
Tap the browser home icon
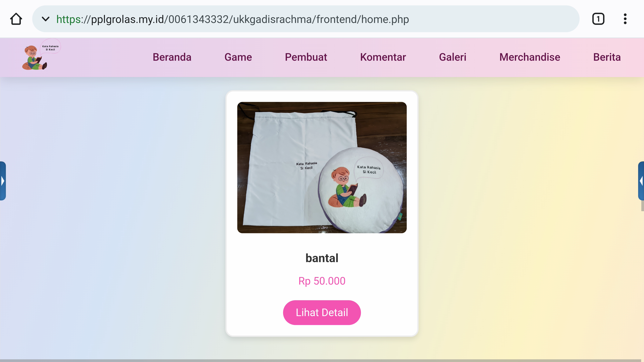[16, 19]
